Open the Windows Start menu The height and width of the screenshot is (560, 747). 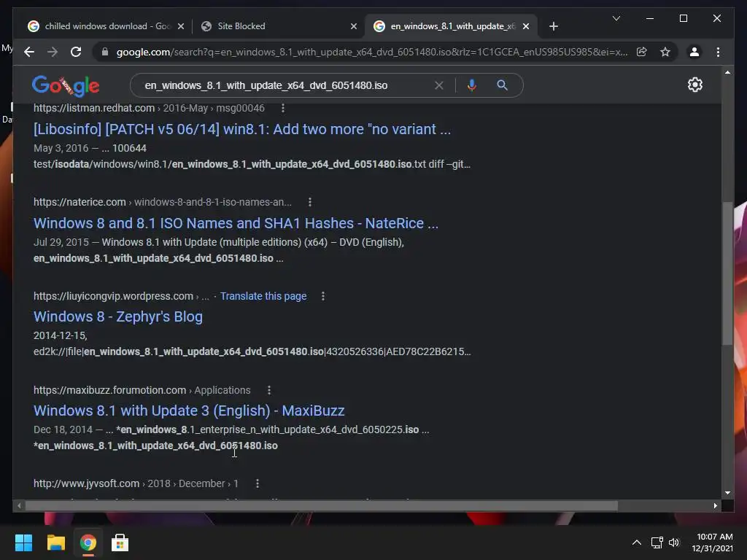(x=23, y=542)
